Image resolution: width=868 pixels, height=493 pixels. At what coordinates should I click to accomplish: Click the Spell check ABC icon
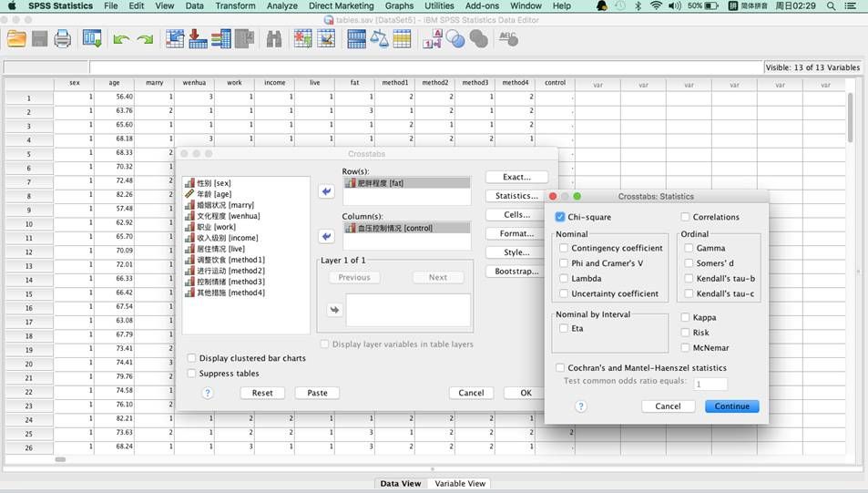click(508, 39)
